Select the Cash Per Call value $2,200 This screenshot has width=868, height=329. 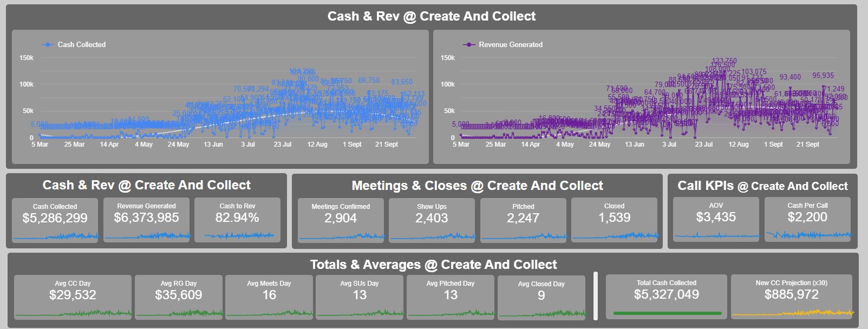tap(807, 217)
